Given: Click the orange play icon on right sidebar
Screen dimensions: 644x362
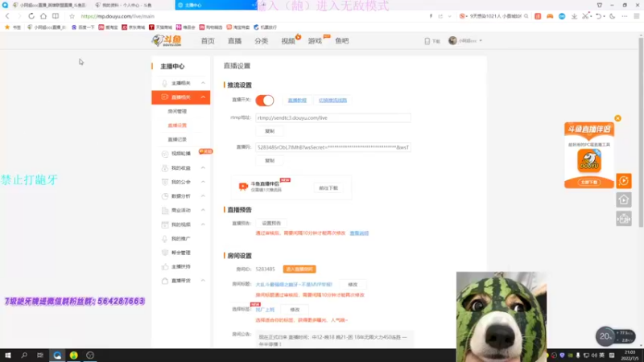Looking at the screenshot, I should 624,180.
